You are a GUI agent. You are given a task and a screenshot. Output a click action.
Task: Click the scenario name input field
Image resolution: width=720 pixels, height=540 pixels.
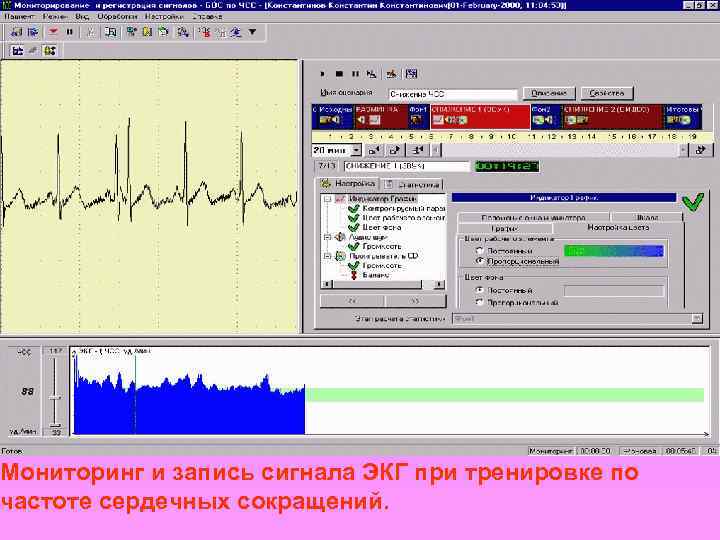[x=453, y=94]
